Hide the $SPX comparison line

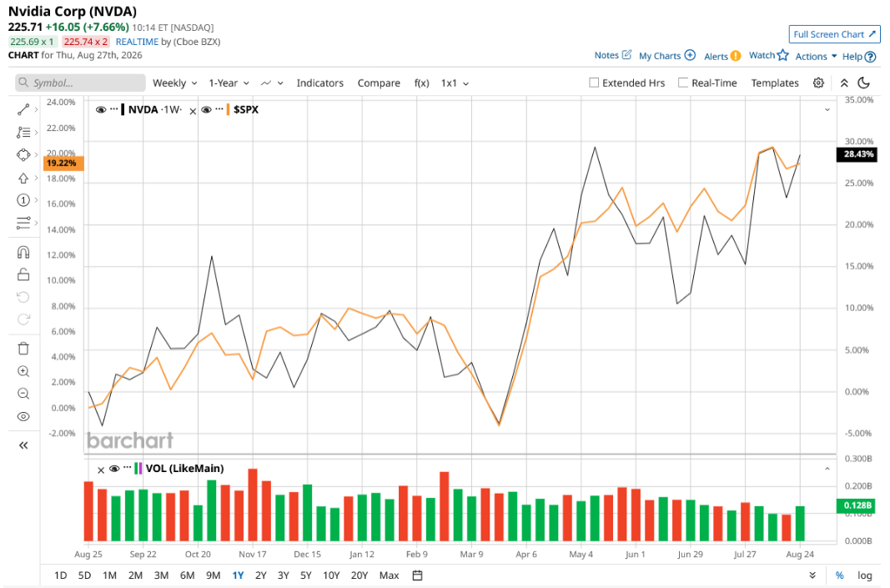pos(206,109)
